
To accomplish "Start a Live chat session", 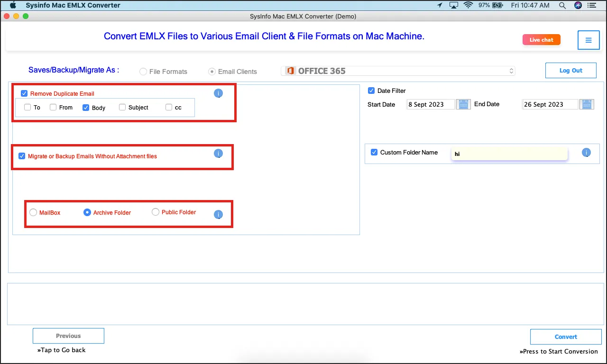I will (542, 40).
